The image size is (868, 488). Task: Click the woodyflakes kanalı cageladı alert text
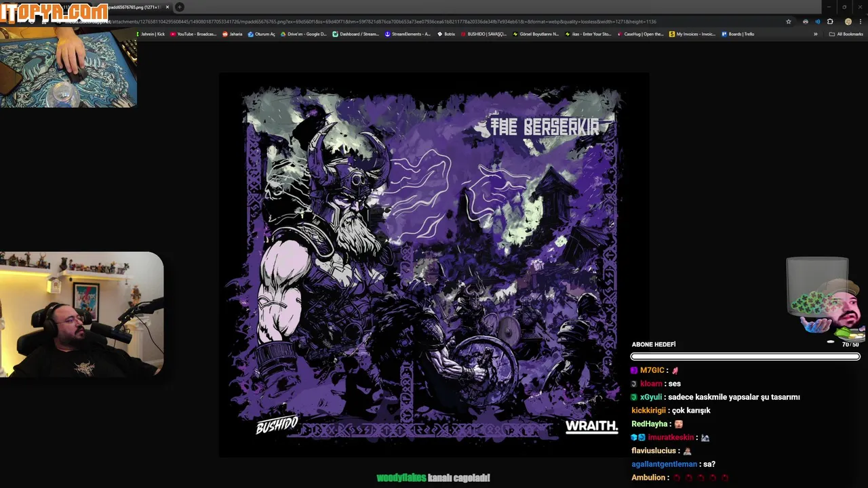(x=433, y=478)
